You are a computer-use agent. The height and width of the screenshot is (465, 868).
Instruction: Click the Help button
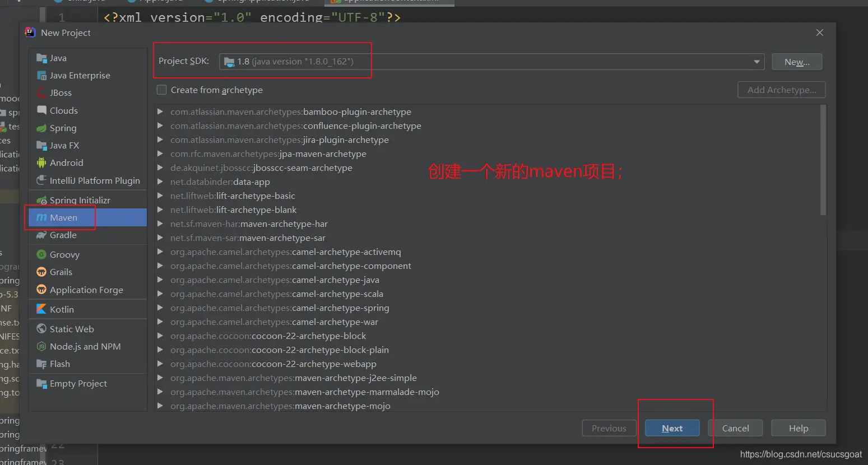click(798, 428)
